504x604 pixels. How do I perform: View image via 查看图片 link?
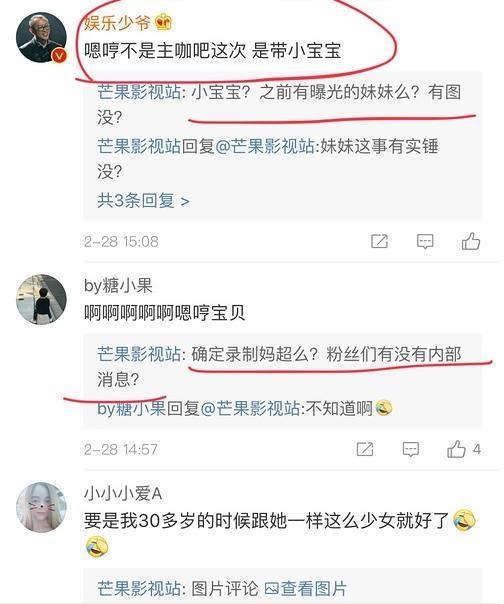(305, 589)
